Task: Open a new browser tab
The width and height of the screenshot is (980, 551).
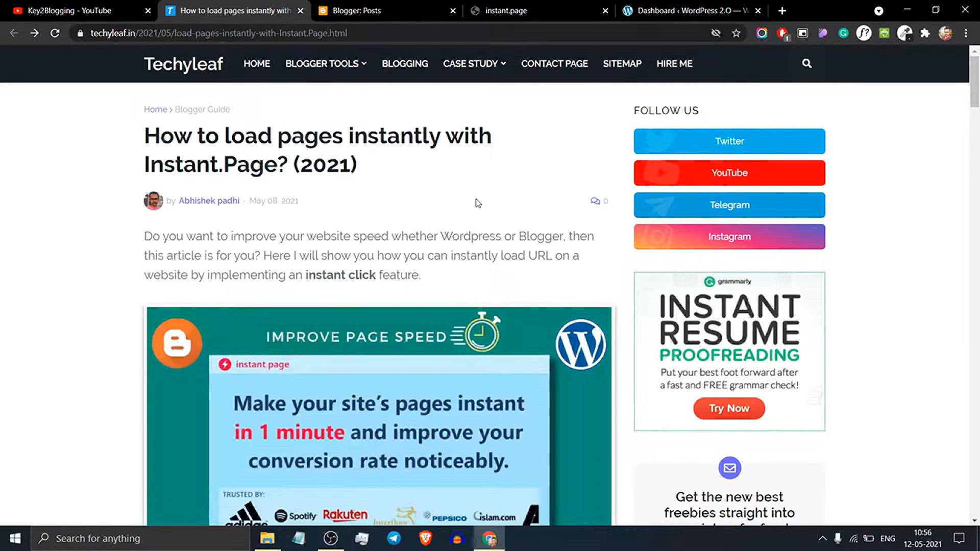Action: pyautogui.click(x=782, y=11)
